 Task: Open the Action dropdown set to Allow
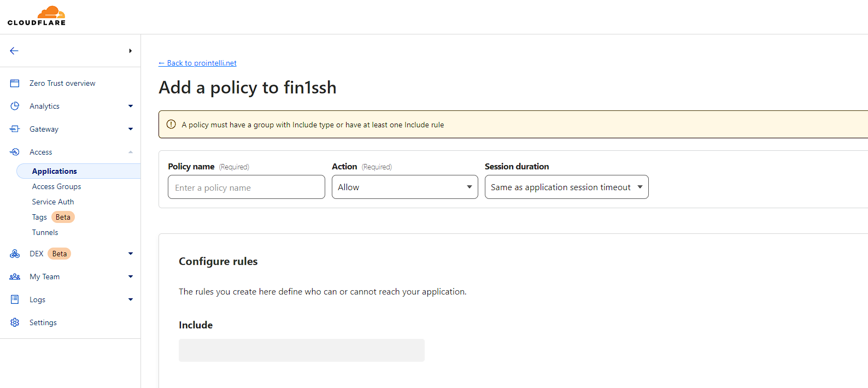coord(404,187)
